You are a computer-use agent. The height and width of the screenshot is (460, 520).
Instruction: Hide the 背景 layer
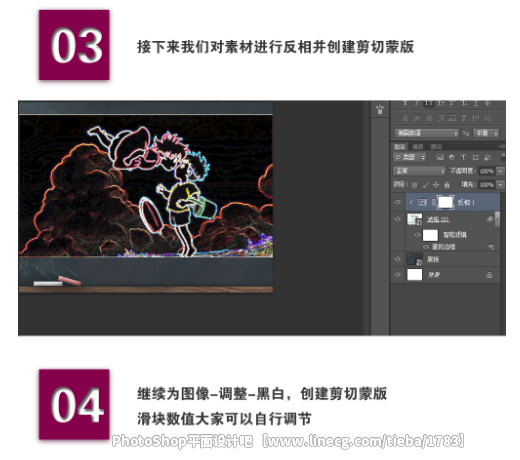(x=397, y=275)
